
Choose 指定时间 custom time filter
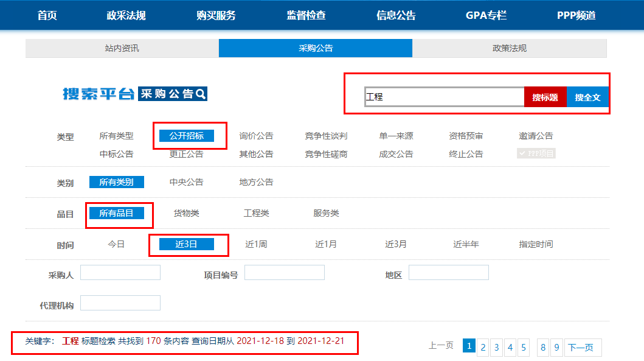pyautogui.click(x=536, y=244)
